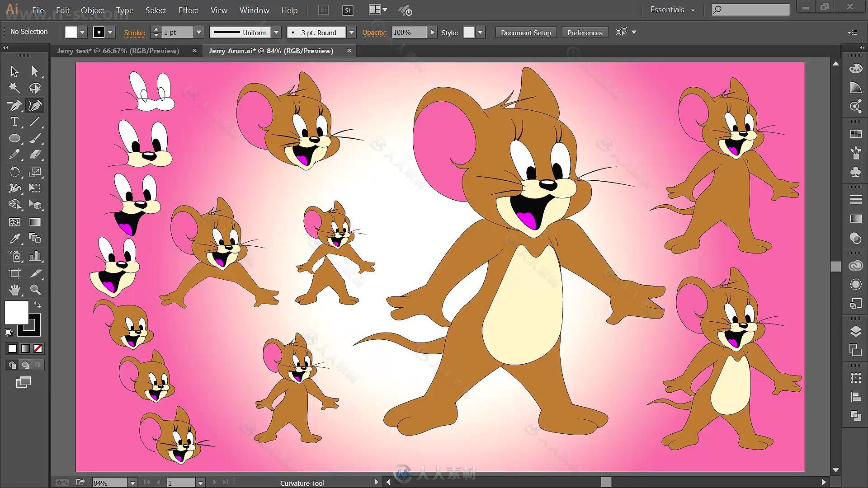Expand the Opacity value arrow

(x=432, y=33)
